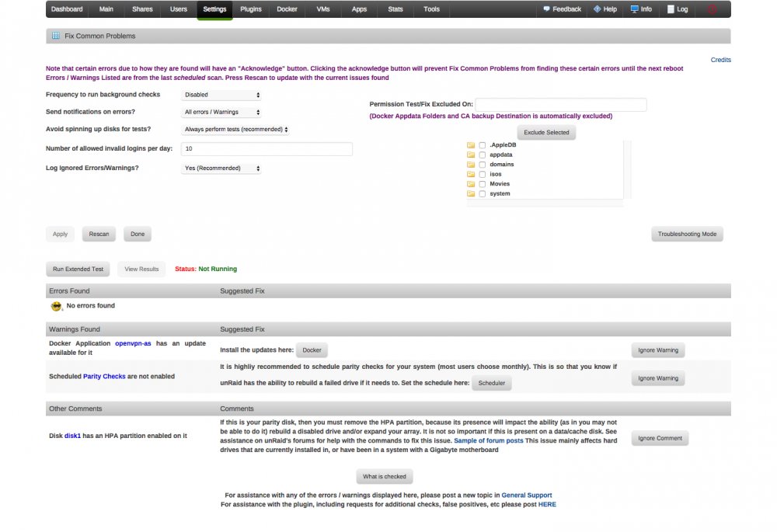Open the Send notifications on errors dropdown
The width and height of the screenshot is (777, 532).
221,112
